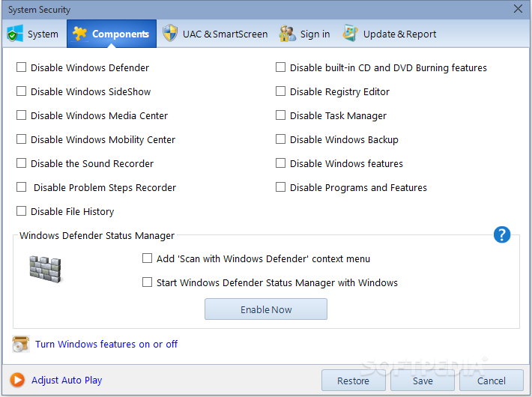Open the UAC & SmartScreen tab

tap(215, 34)
